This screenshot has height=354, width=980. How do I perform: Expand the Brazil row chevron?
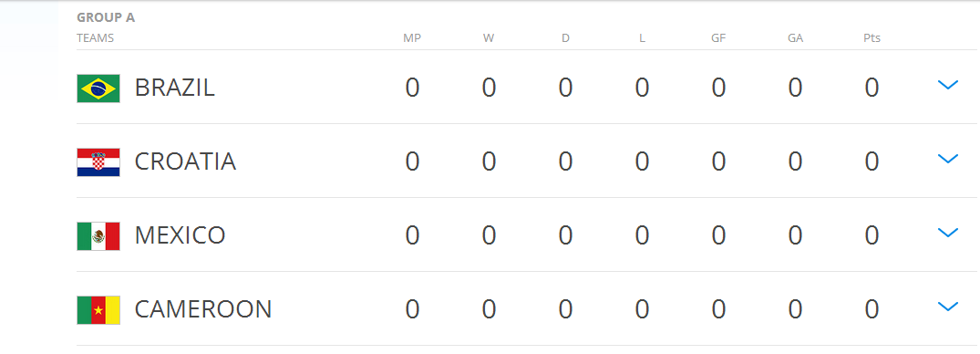click(x=947, y=85)
